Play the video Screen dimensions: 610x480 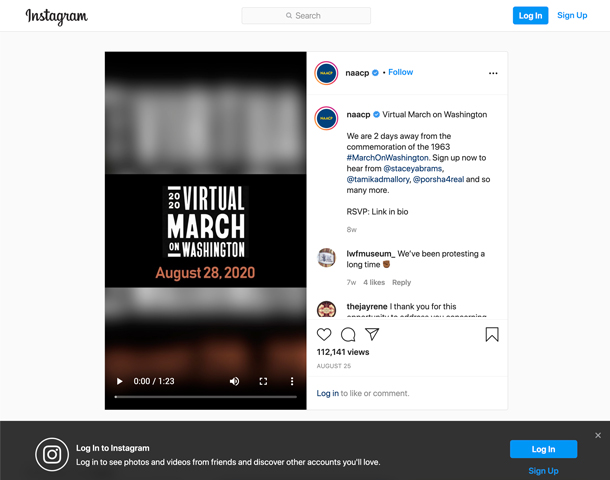coord(119,381)
